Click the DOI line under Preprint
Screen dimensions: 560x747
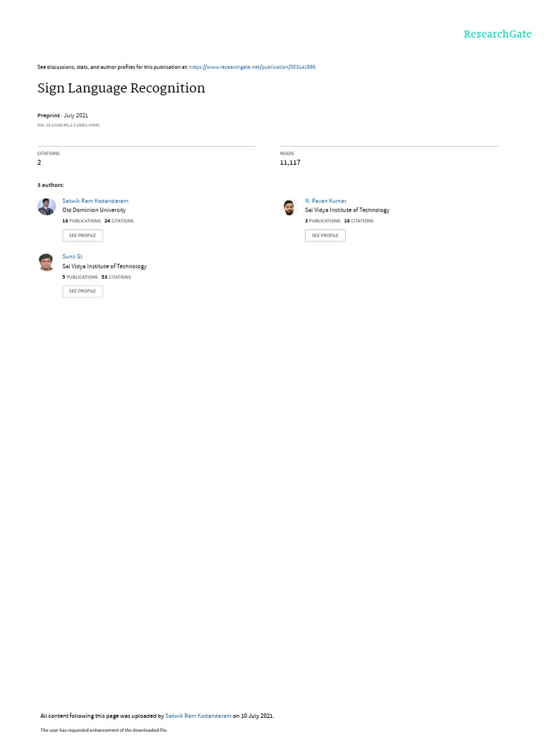click(68, 125)
